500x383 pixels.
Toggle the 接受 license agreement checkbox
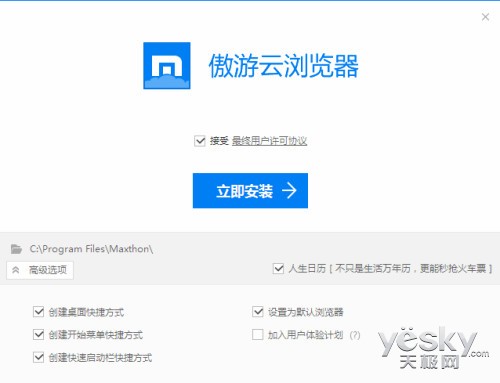point(200,141)
